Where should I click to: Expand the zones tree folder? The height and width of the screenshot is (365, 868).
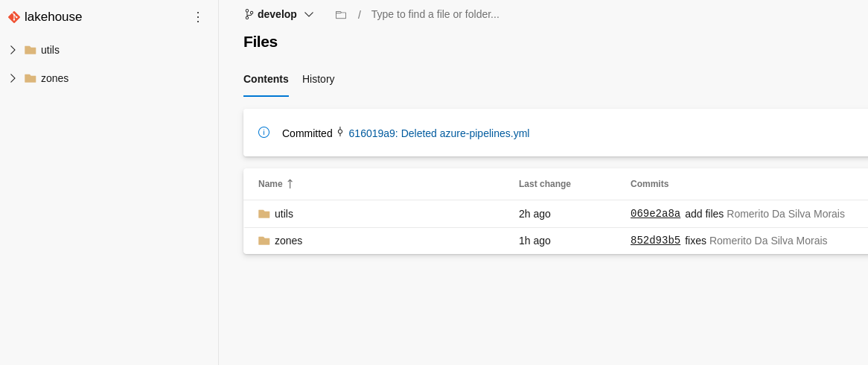tap(13, 78)
